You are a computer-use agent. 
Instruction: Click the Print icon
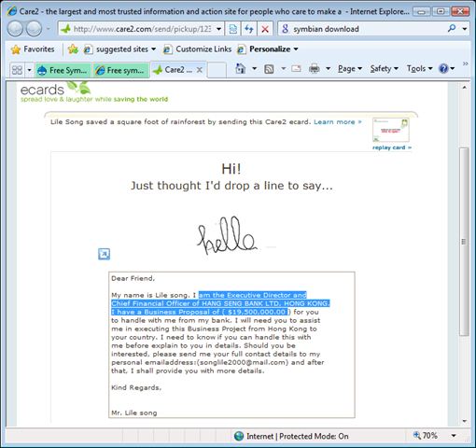[x=315, y=68]
